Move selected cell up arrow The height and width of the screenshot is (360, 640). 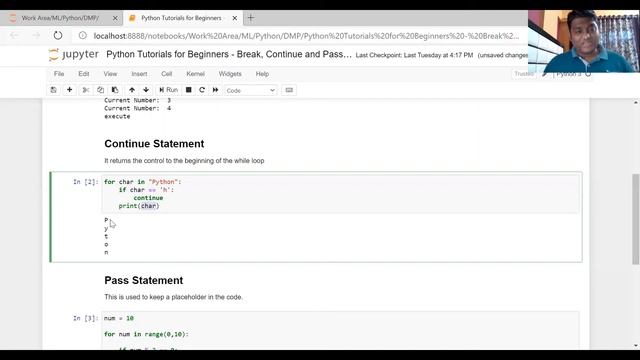pos(132,90)
